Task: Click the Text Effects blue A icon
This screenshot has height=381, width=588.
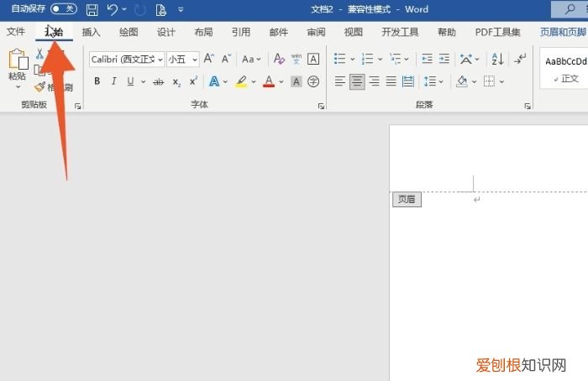Action: 214,81
